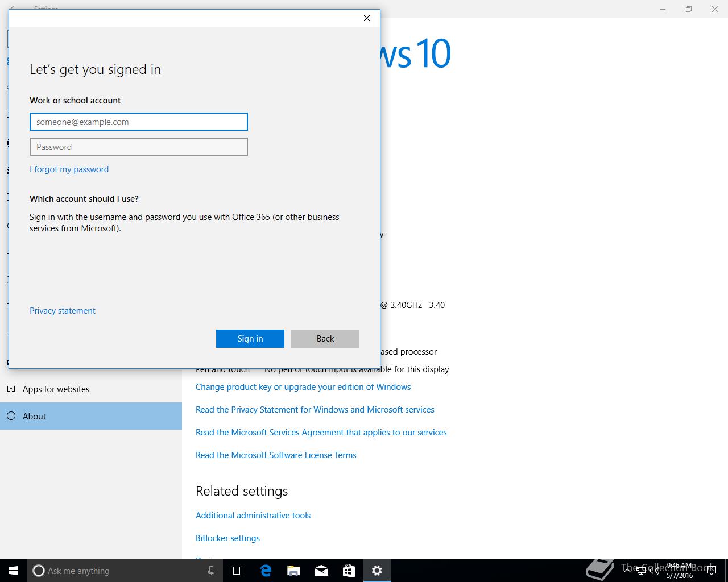Click the blue Sign in button
This screenshot has width=728, height=582.
click(250, 339)
